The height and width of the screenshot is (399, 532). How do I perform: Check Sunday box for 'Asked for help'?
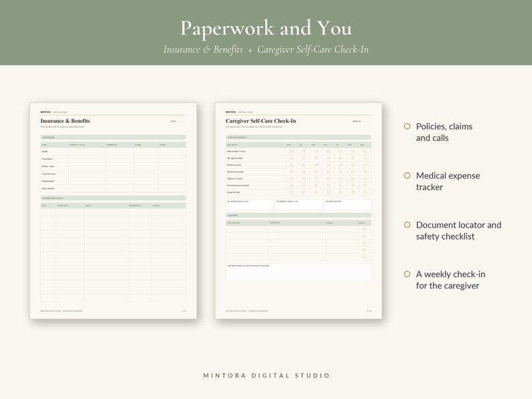[x=365, y=192]
